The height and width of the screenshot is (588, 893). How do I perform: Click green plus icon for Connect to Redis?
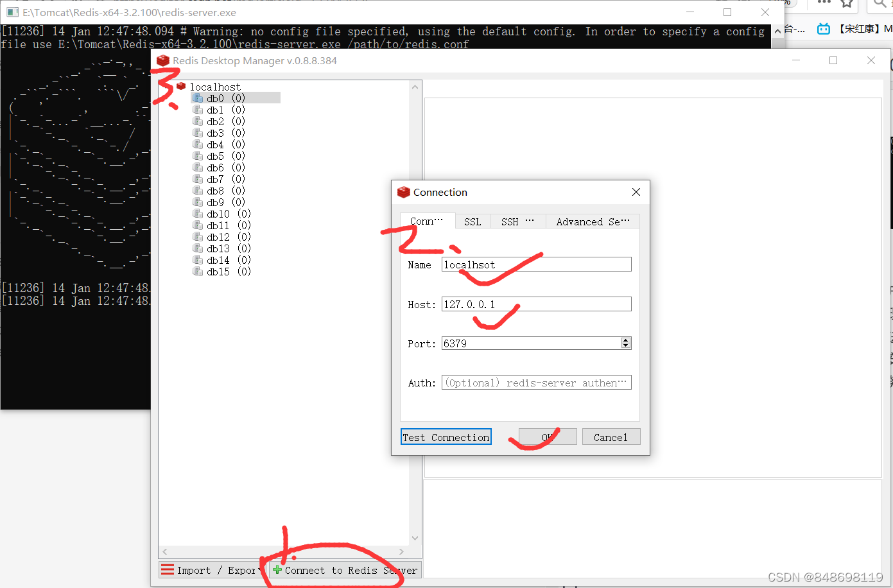277,569
